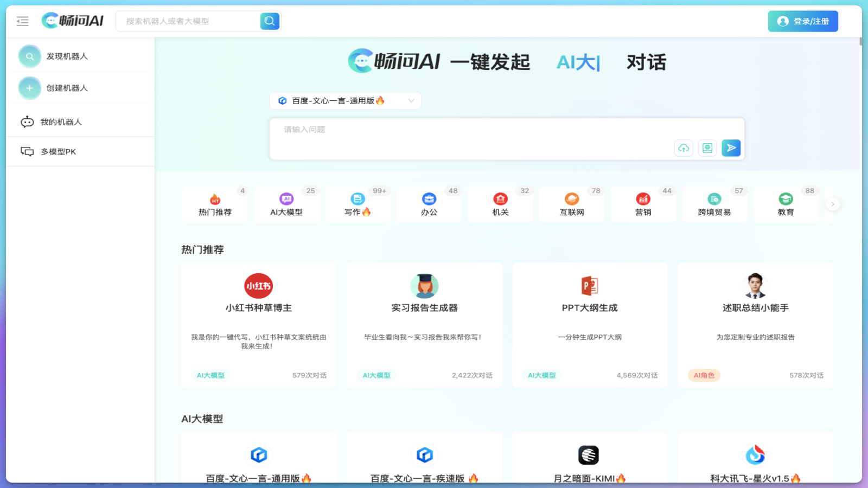Click the 发现机器人 search circle icon
Viewport: 868px width, 488px height.
[x=30, y=56]
